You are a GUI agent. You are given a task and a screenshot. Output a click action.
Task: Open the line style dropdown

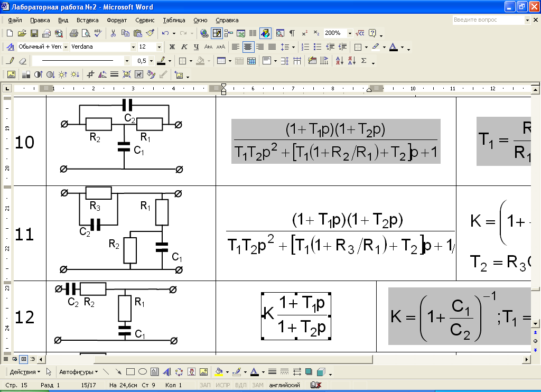click(x=127, y=61)
